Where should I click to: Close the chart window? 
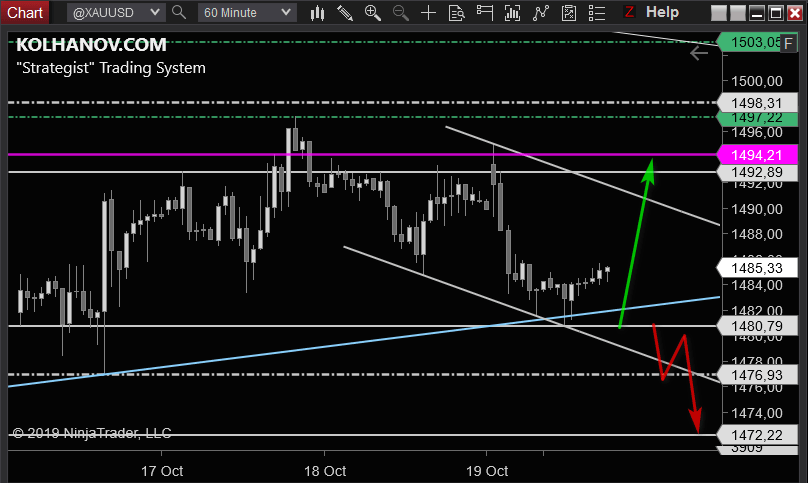coord(795,13)
